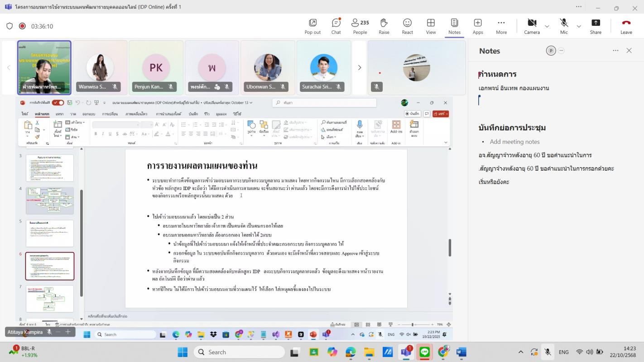This screenshot has height=362, width=644.
Task: Unmute the microphone
Action: 563,26
